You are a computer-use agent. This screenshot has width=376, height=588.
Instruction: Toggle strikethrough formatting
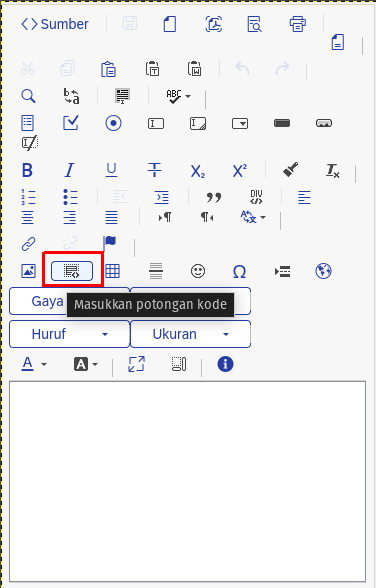pos(154,171)
